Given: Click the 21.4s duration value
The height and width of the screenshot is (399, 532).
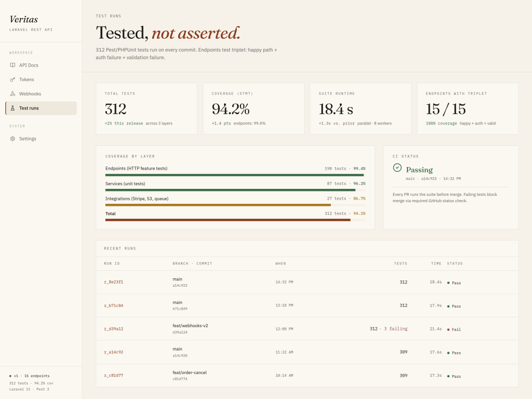Looking at the screenshot, I should [x=436, y=329].
